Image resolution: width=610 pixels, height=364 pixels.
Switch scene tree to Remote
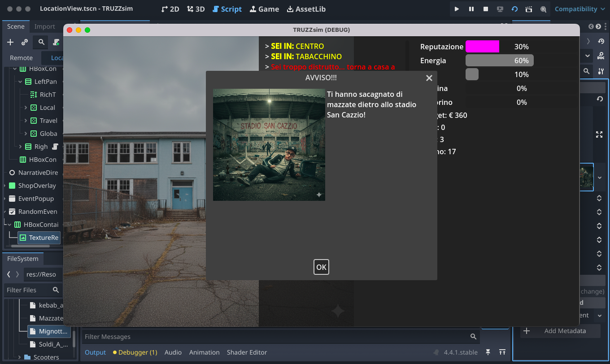point(22,58)
